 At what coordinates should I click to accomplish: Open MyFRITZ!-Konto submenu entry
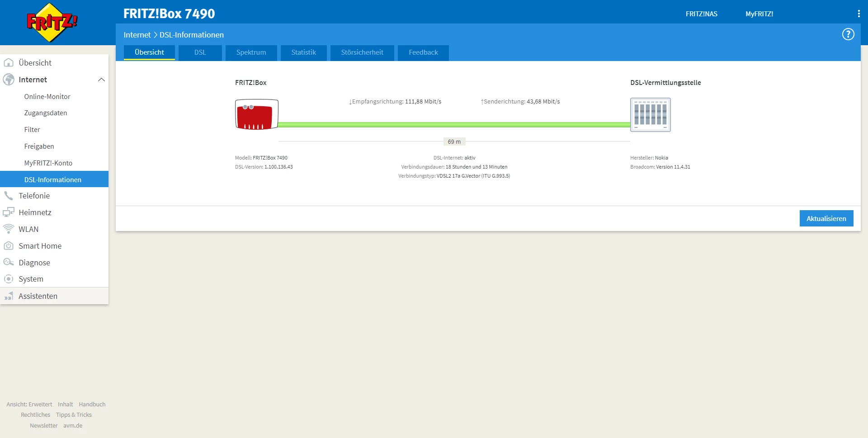[54, 163]
